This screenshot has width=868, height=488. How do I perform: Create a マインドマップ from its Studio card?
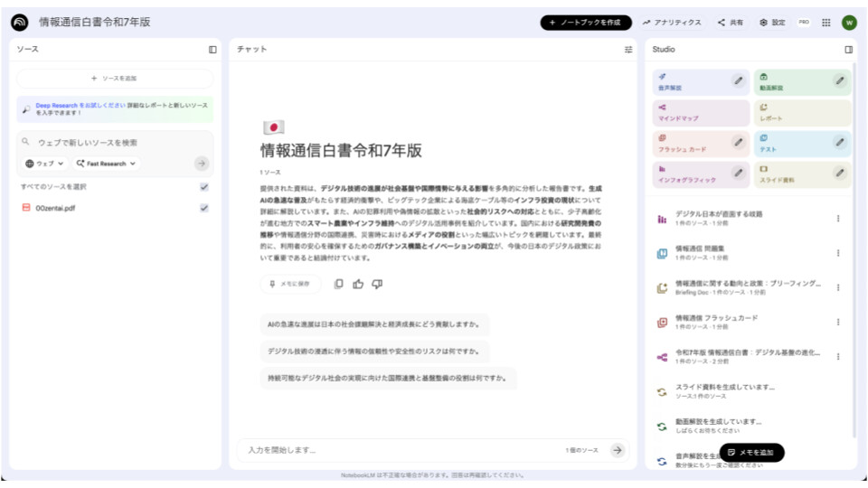coord(701,112)
